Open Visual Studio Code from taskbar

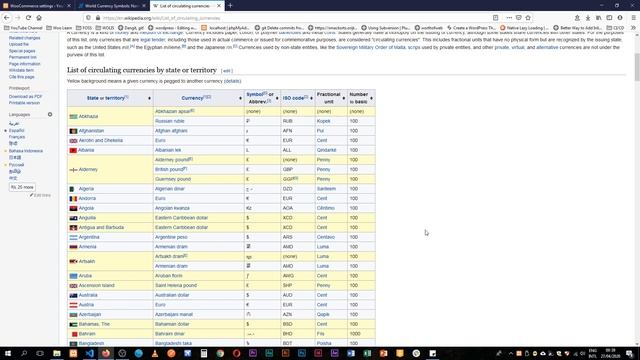point(89,353)
